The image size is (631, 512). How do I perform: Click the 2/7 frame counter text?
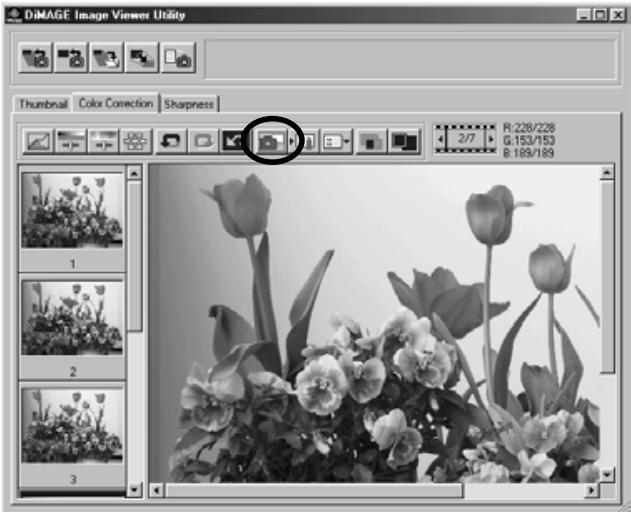(466, 138)
